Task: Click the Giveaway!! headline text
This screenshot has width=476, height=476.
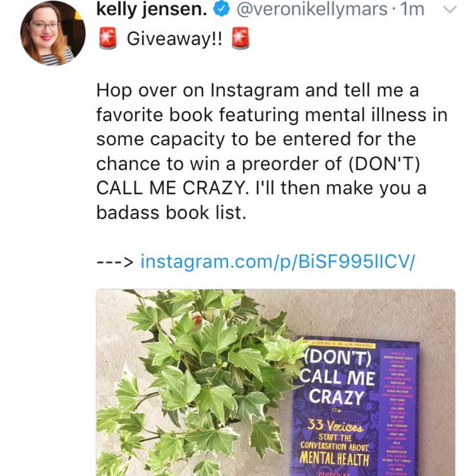Action: tap(174, 40)
